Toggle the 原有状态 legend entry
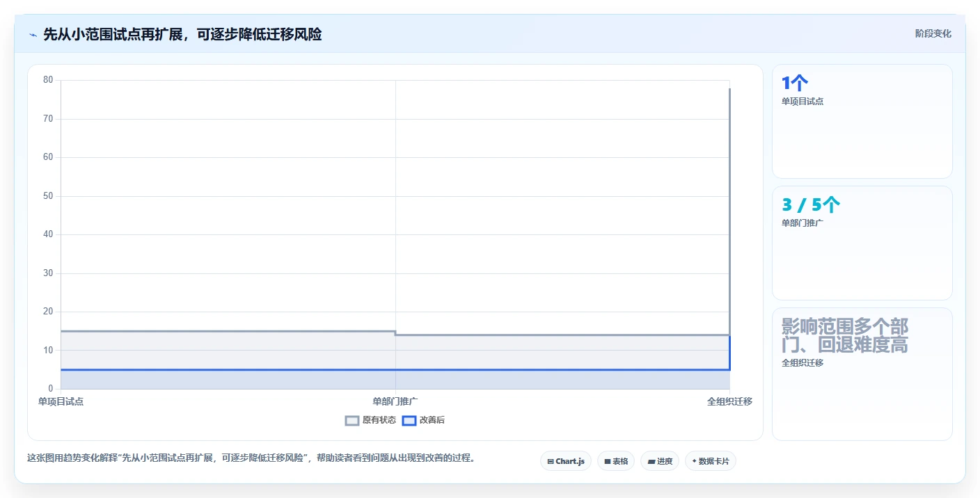Viewport: 980px width, 498px height. click(371, 420)
